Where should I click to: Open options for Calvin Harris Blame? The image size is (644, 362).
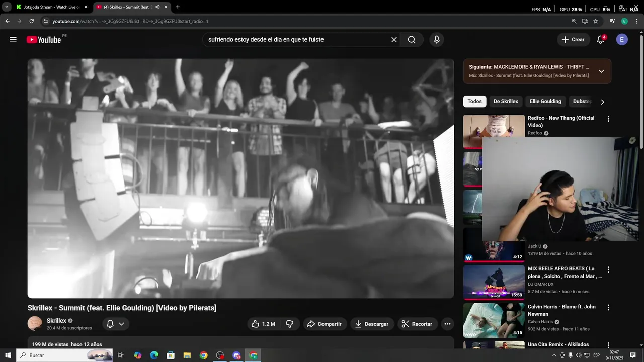(x=608, y=308)
